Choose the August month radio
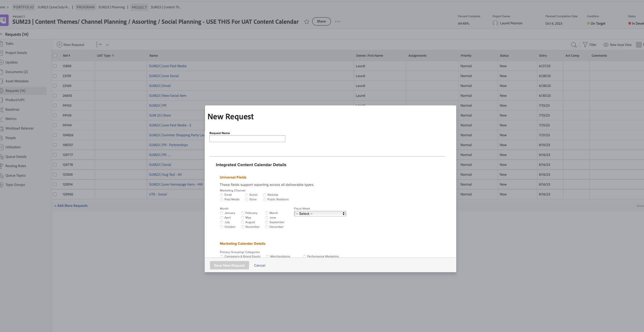Viewport: 644px width, 332px height. click(243, 222)
